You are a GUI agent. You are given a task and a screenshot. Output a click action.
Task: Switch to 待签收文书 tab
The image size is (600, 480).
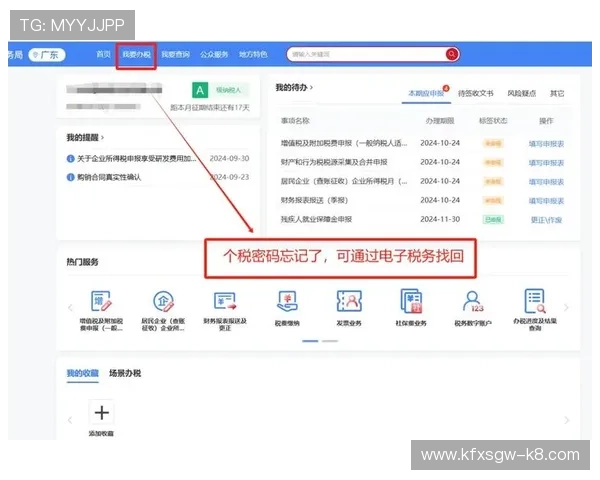476,93
